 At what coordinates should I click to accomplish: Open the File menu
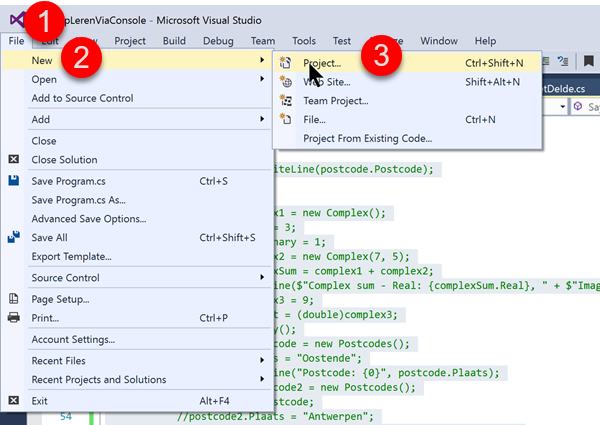coord(16,41)
